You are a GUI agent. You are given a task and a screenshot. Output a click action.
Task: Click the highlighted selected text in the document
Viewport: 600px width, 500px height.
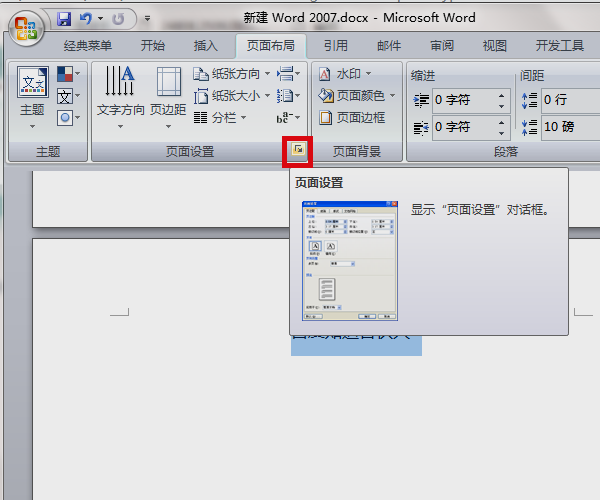tap(356, 345)
